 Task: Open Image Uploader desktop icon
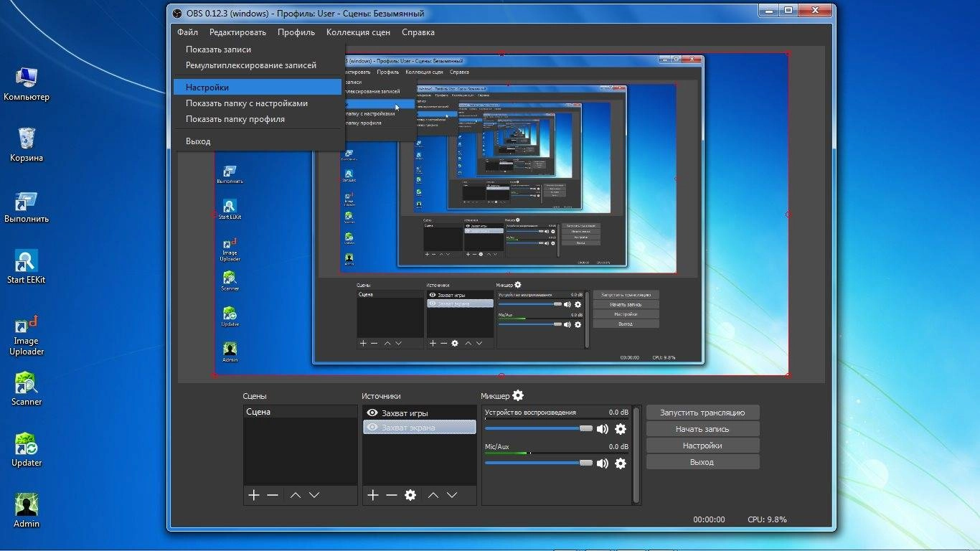[27, 335]
